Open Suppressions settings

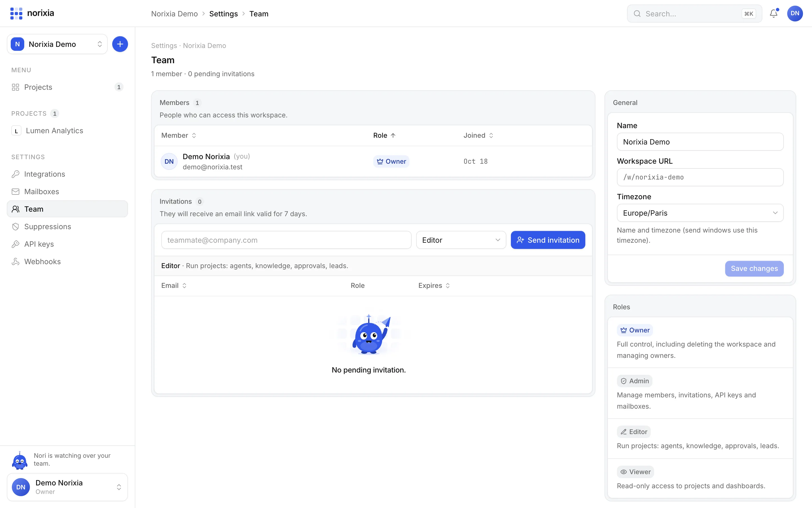pyautogui.click(x=67, y=226)
